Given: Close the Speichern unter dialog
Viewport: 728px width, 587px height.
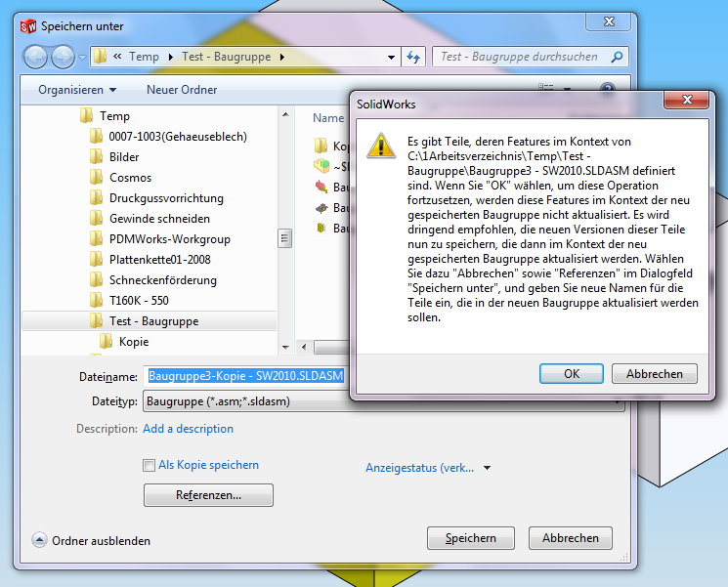Looking at the screenshot, I should click(x=608, y=21).
